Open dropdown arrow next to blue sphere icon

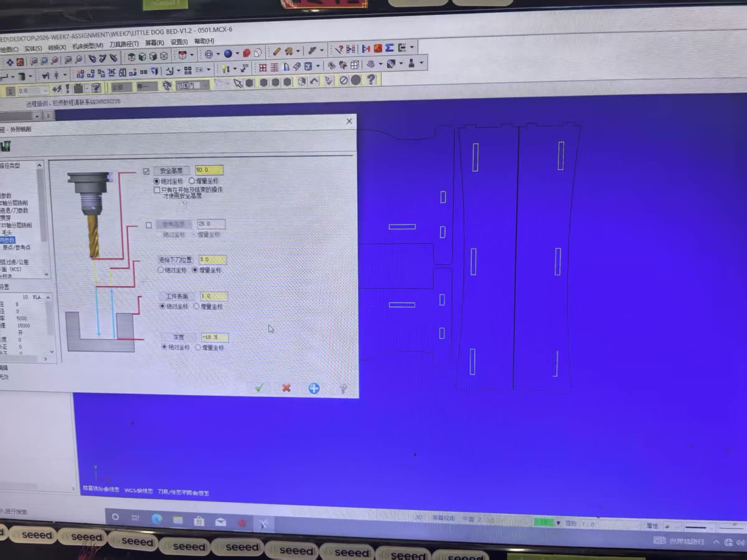click(x=237, y=54)
